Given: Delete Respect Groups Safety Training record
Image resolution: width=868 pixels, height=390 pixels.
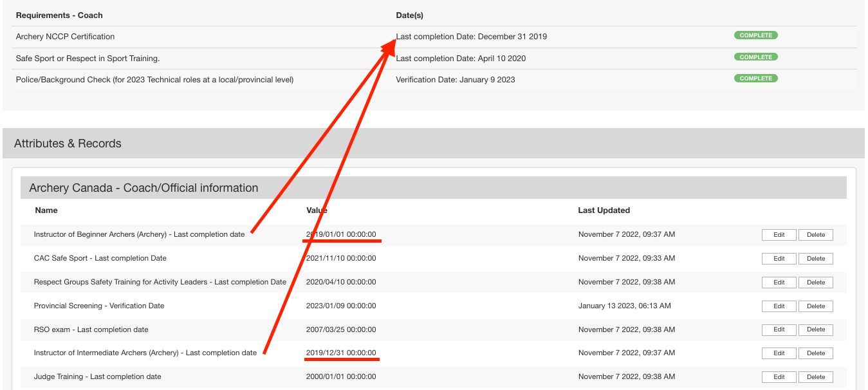Looking at the screenshot, I should (x=815, y=283).
